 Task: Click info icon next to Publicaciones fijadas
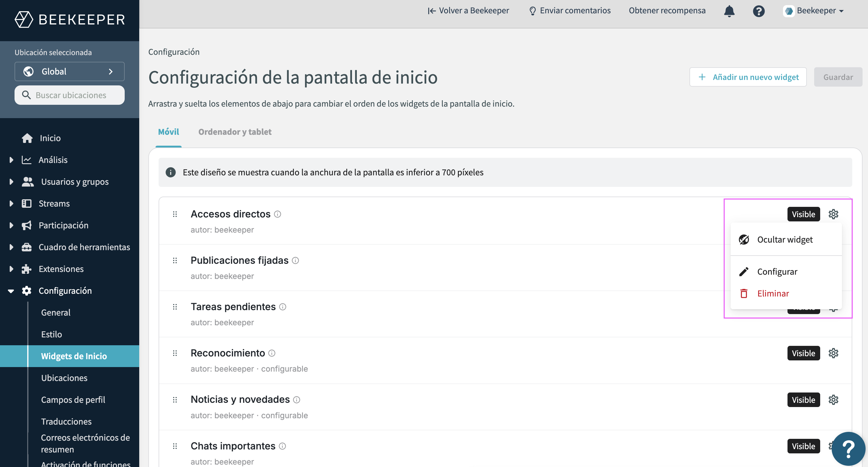click(x=295, y=260)
